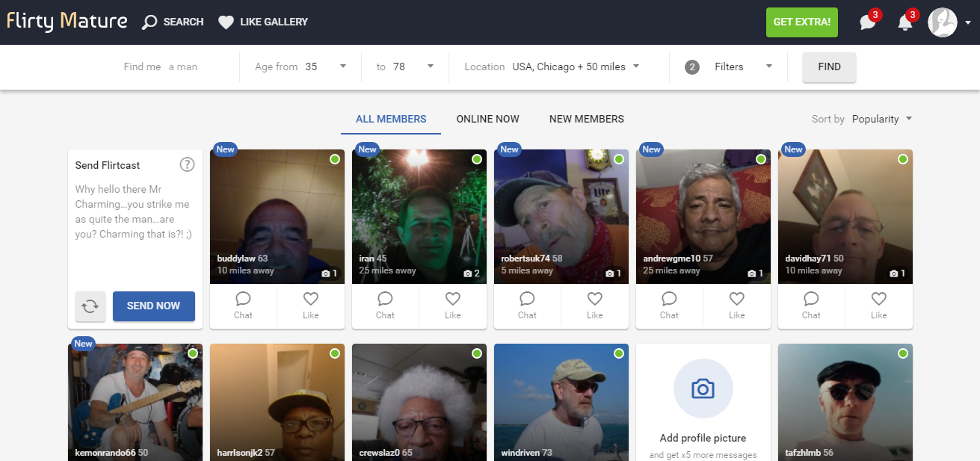Open the messages chat bubble icon
The height and width of the screenshot is (461, 980).
pos(868,22)
